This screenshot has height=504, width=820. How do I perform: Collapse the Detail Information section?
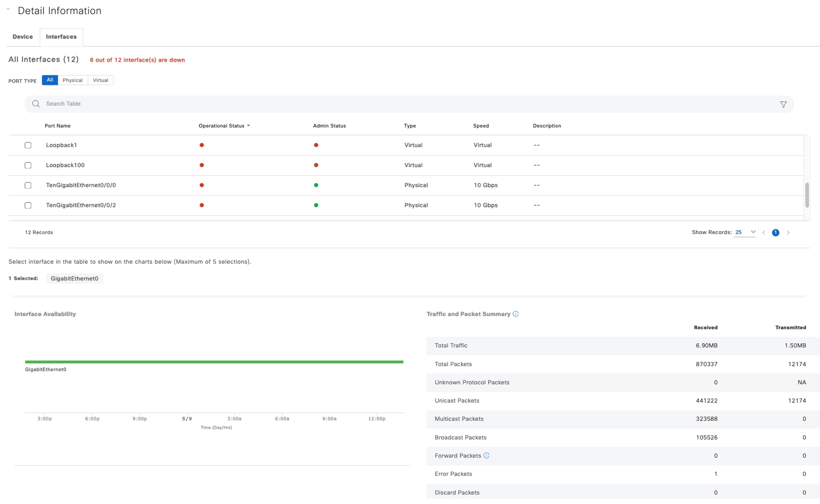[8, 9]
